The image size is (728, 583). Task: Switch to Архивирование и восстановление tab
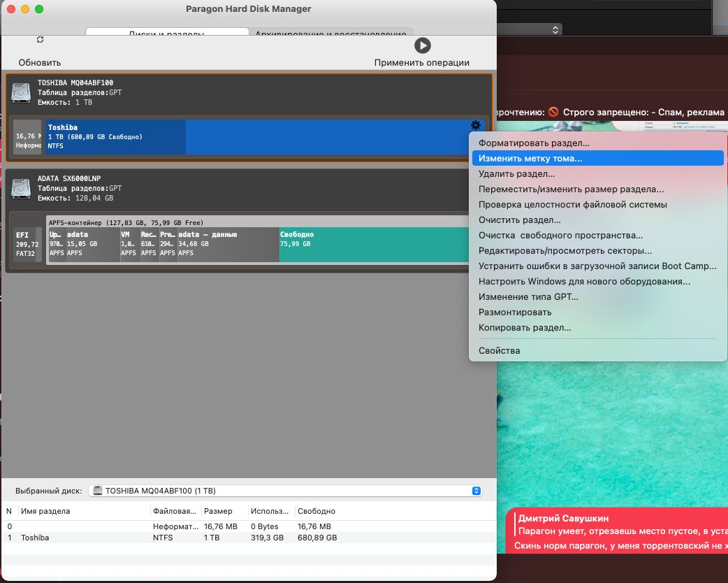click(x=330, y=32)
